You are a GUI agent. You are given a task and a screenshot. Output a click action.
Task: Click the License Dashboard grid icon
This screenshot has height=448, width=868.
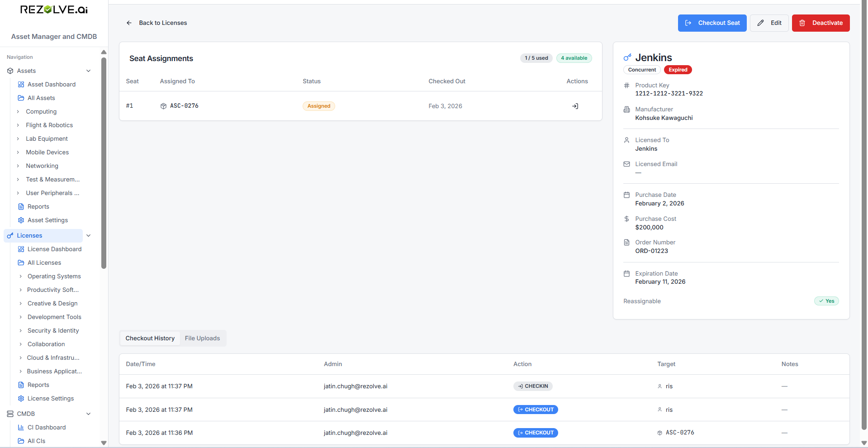21,249
